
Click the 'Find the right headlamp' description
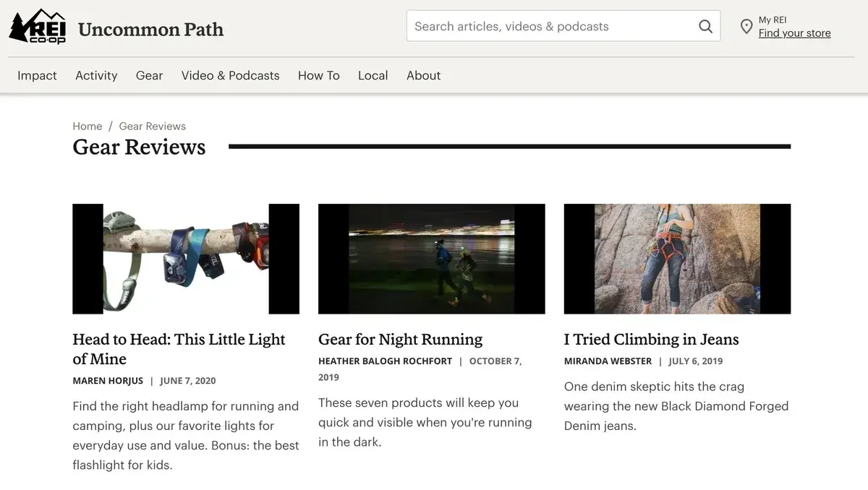(186, 436)
